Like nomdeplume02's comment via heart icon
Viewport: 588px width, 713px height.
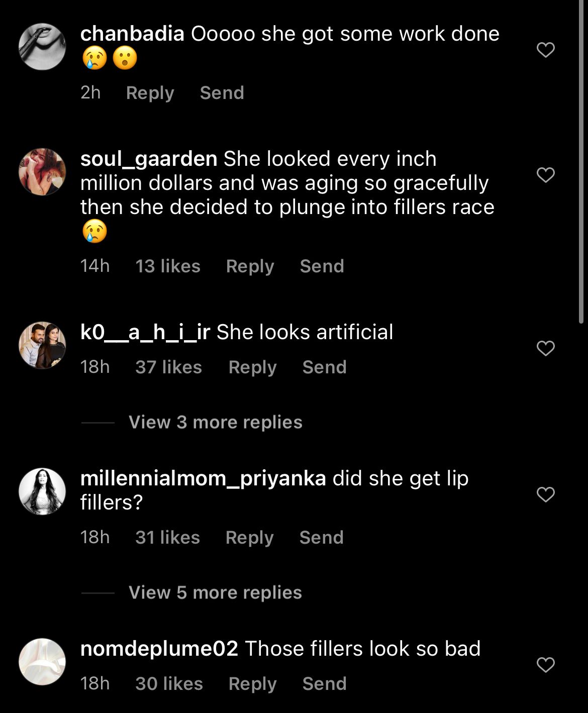(545, 665)
